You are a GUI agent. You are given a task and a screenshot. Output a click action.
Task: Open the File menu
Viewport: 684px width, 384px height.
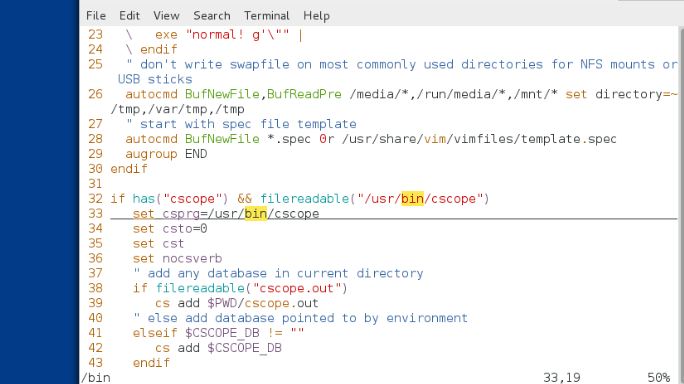96,16
